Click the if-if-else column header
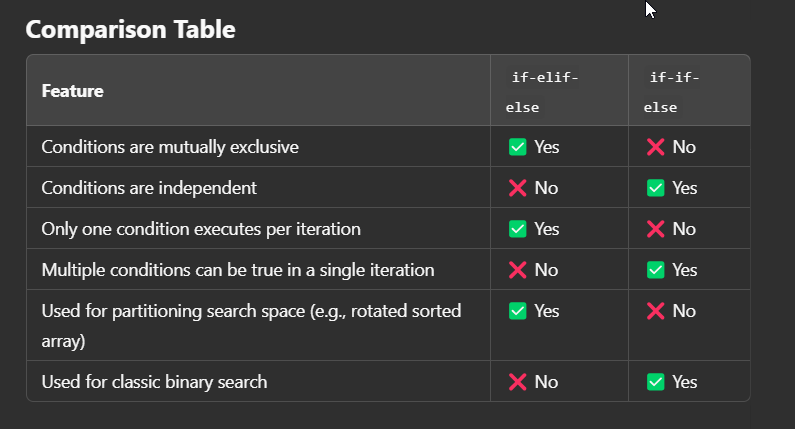 (x=674, y=91)
